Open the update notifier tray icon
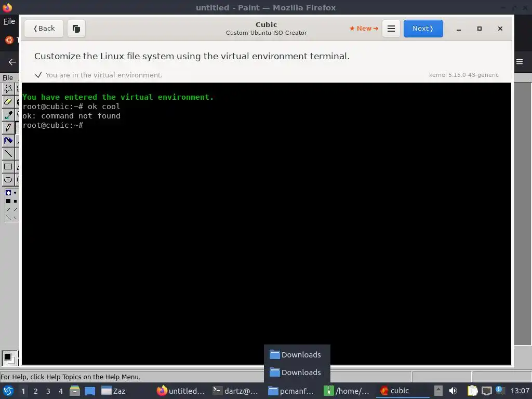This screenshot has width=532, height=399. tap(499, 390)
